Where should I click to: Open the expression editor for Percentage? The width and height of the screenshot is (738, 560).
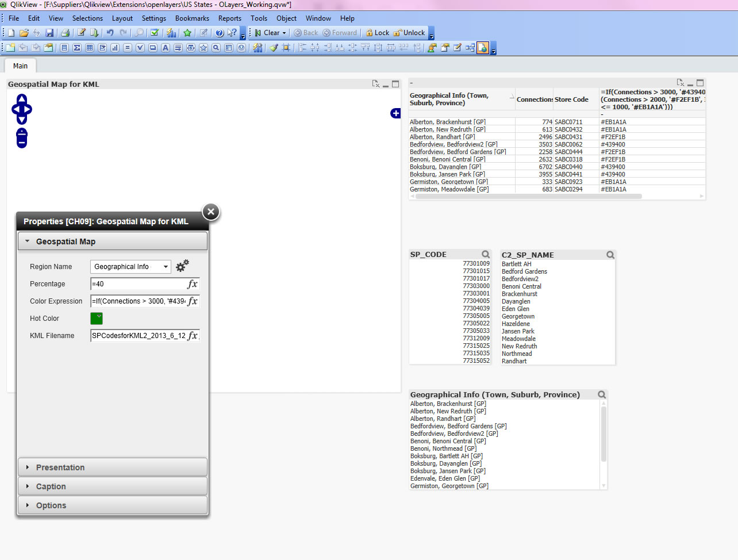click(x=193, y=284)
